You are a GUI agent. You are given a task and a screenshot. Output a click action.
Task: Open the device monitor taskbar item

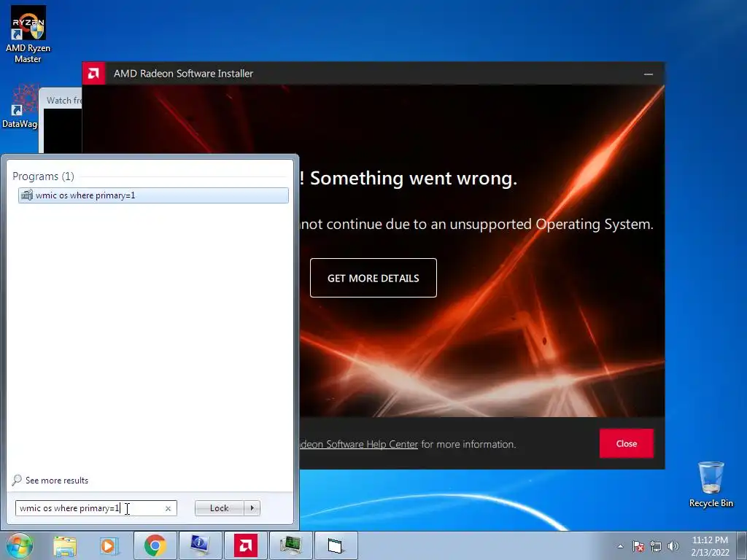(x=290, y=545)
